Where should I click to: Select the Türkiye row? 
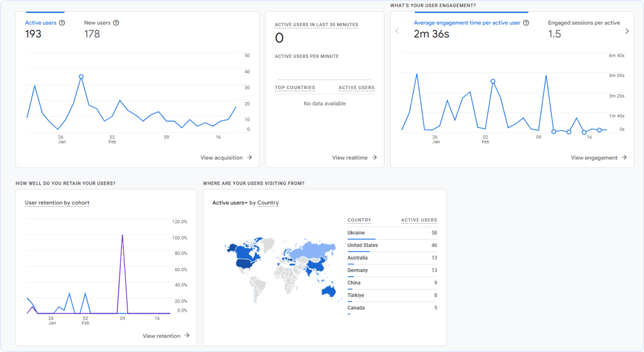pyautogui.click(x=392, y=295)
